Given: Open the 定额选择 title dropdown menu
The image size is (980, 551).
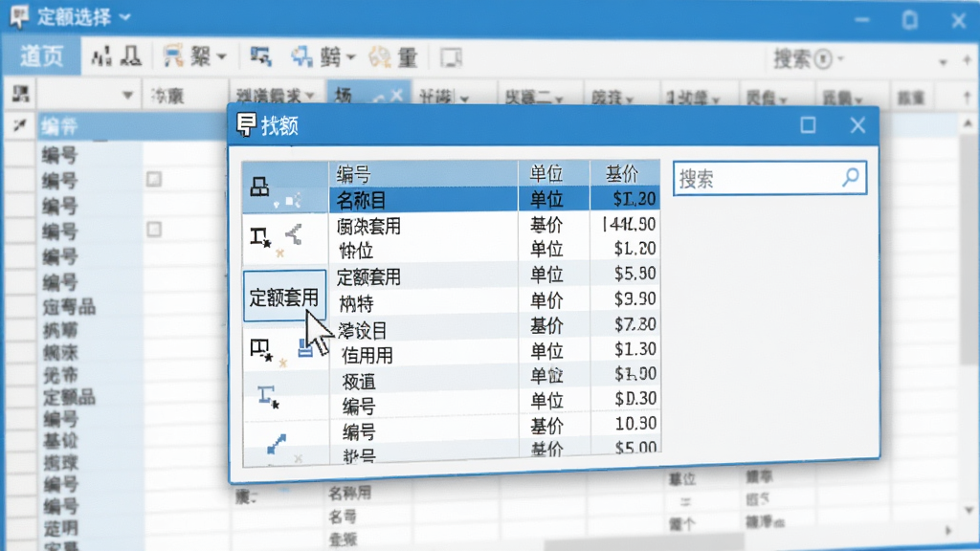Looking at the screenshot, I should [x=125, y=17].
